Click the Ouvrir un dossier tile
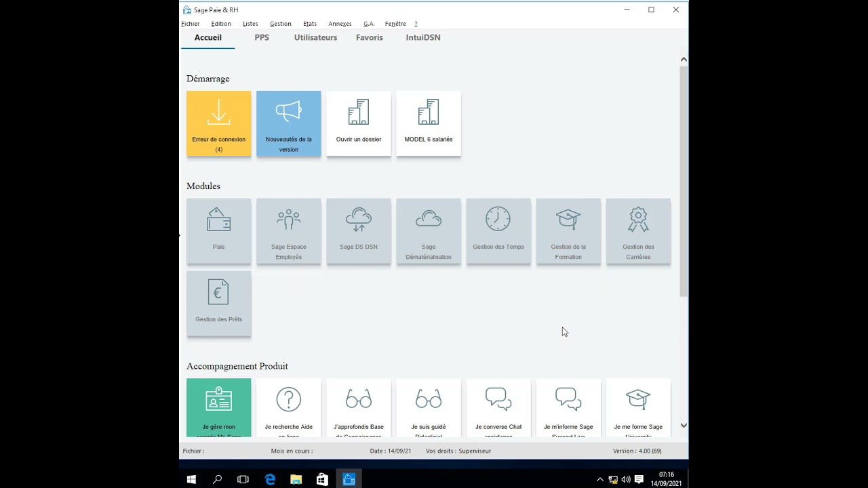Image resolution: width=868 pixels, height=488 pixels. (358, 123)
